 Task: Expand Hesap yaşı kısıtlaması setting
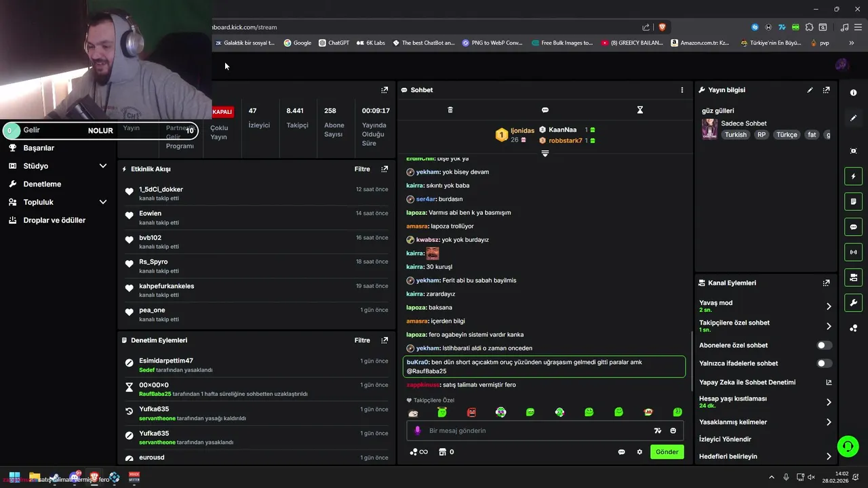[x=828, y=402]
